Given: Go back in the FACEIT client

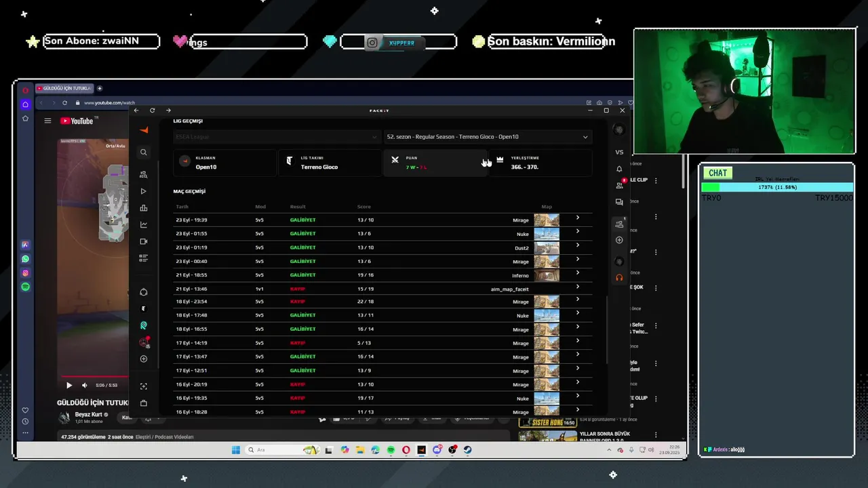Looking at the screenshot, I should [136, 110].
